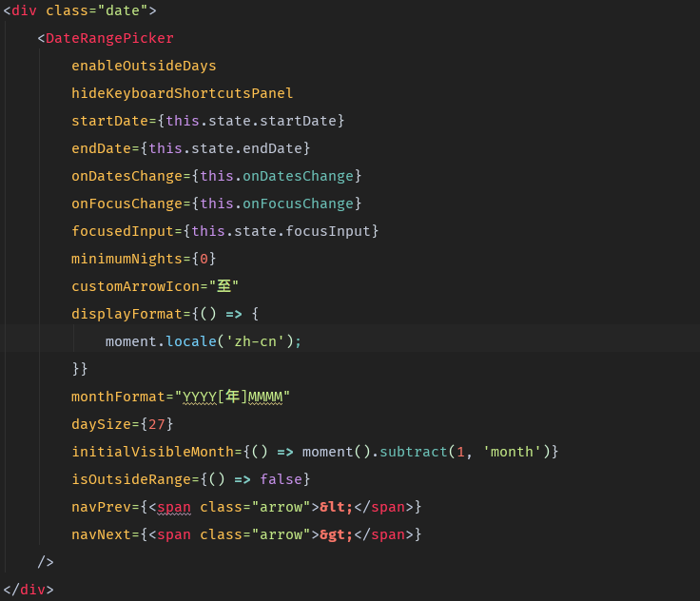Image resolution: width=700 pixels, height=601 pixels.
Task: Click the &gt; entity in navNext
Action: coord(336,534)
